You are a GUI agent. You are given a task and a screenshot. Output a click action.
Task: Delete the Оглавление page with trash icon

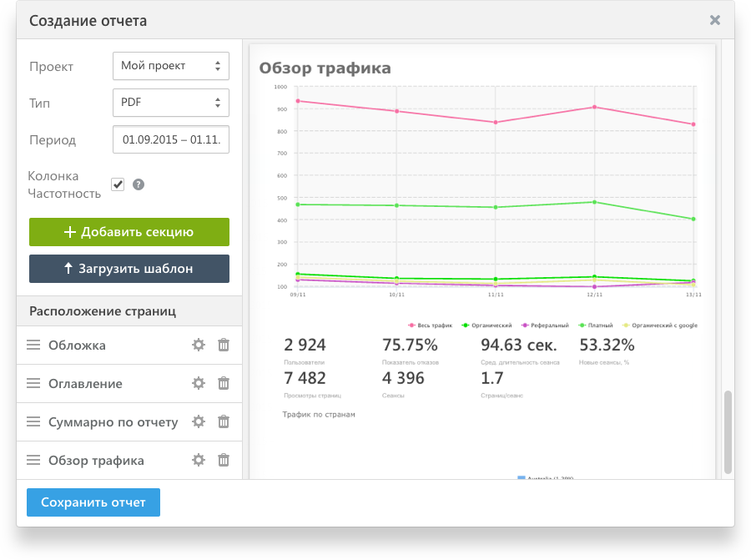coord(224,383)
